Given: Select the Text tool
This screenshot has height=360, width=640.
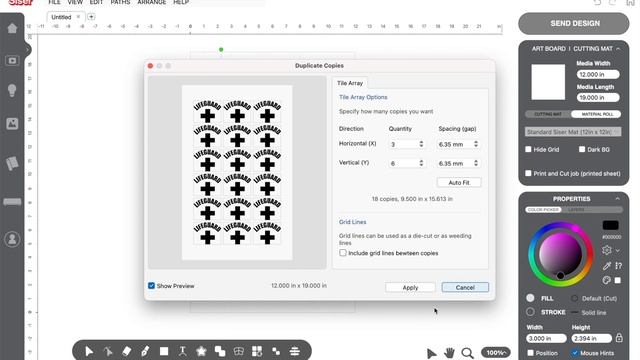Looking at the screenshot, I should coord(182,351).
